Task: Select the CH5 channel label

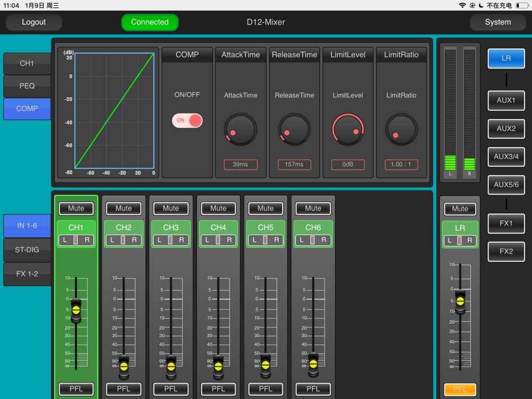Action: 265,227
